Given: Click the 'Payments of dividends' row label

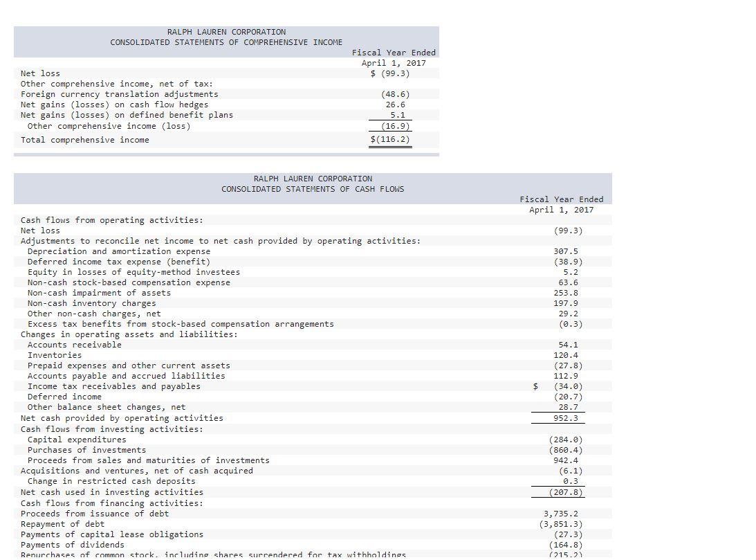Looking at the screenshot, I should click(73, 545).
